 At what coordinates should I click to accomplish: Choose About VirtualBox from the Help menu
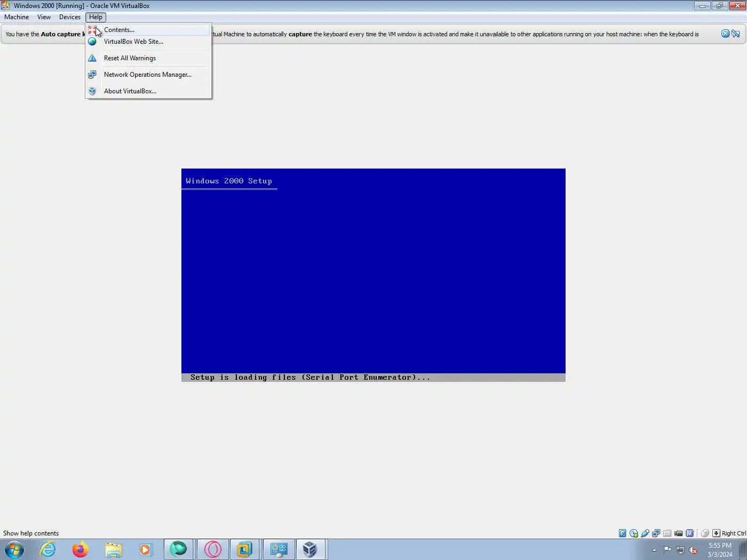(x=148, y=91)
